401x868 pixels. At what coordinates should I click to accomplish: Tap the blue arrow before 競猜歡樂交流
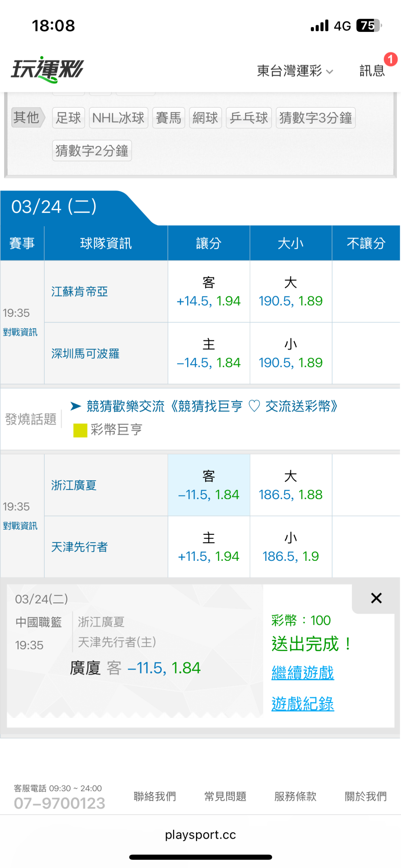(76, 406)
